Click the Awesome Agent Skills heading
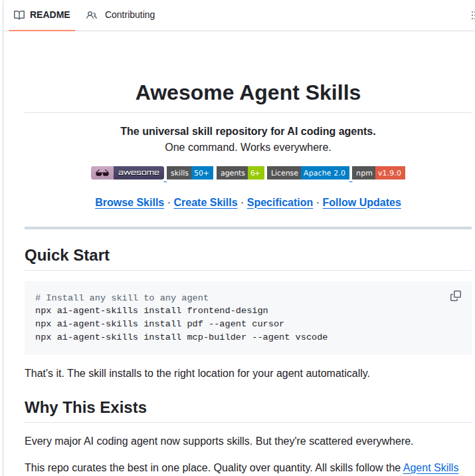The image size is (475, 476). pos(248,92)
